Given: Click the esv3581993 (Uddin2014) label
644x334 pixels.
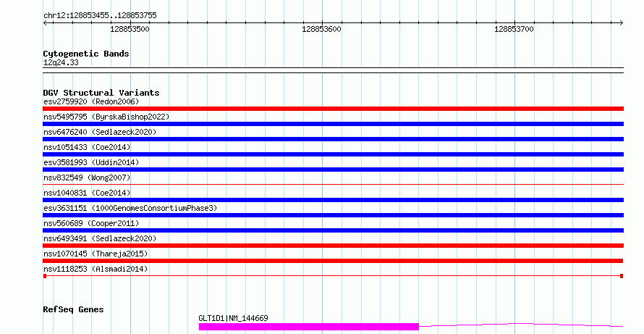Looking at the screenshot, I should click(91, 162).
